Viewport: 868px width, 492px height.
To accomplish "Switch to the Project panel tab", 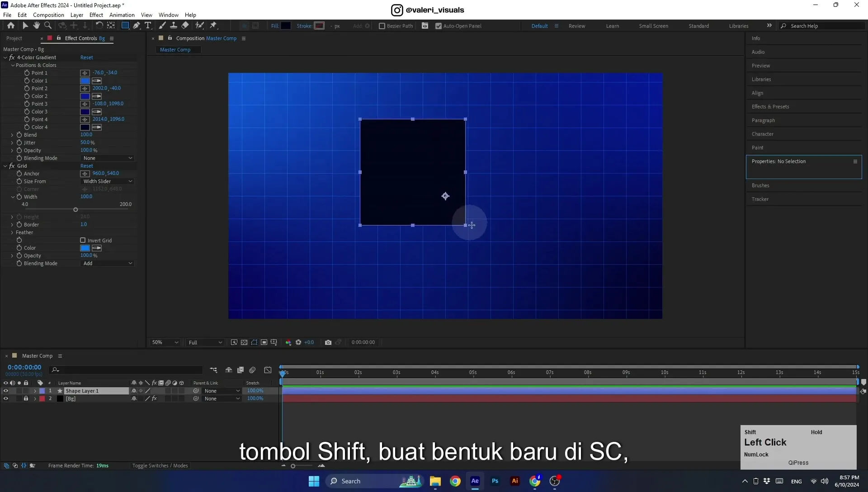I will click(x=14, y=38).
